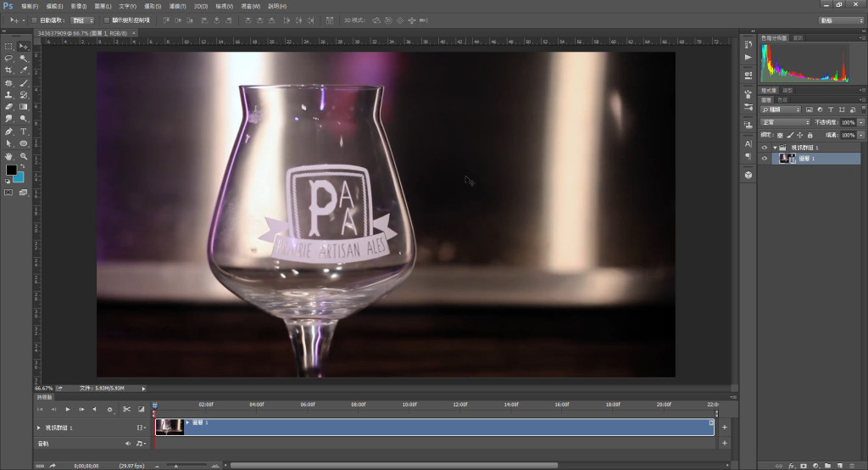Toggle the layer filter on/off switch
The width and height of the screenshot is (868, 470).
tap(862, 109)
